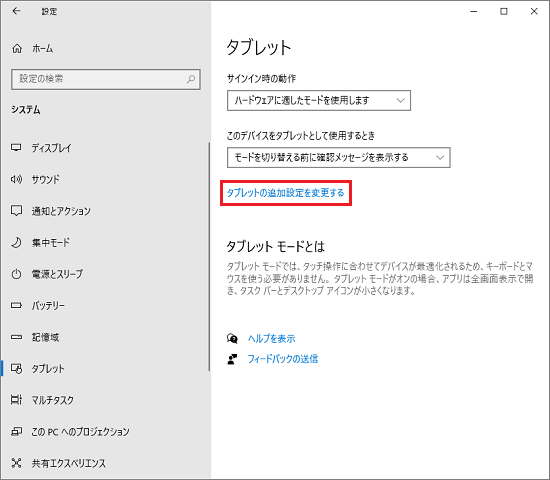Click the ディスプレイ monitor icon

(x=16, y=147)
